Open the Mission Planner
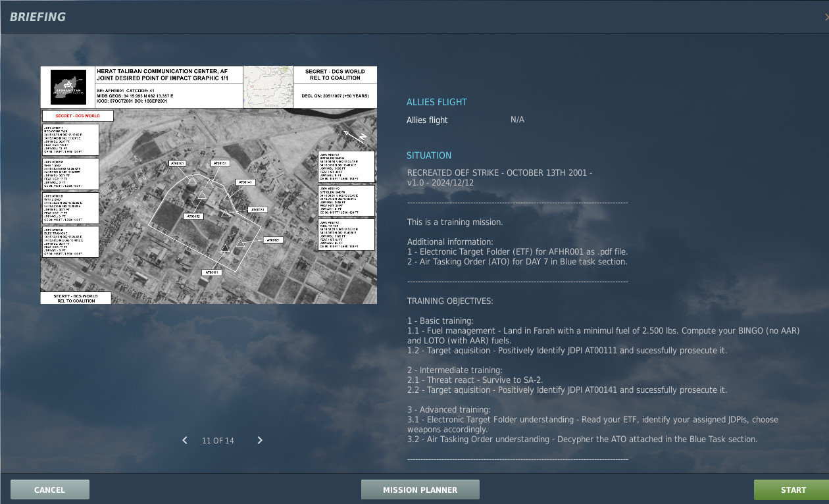The width and height of the screenshot is (829, 504). [420, 490]
